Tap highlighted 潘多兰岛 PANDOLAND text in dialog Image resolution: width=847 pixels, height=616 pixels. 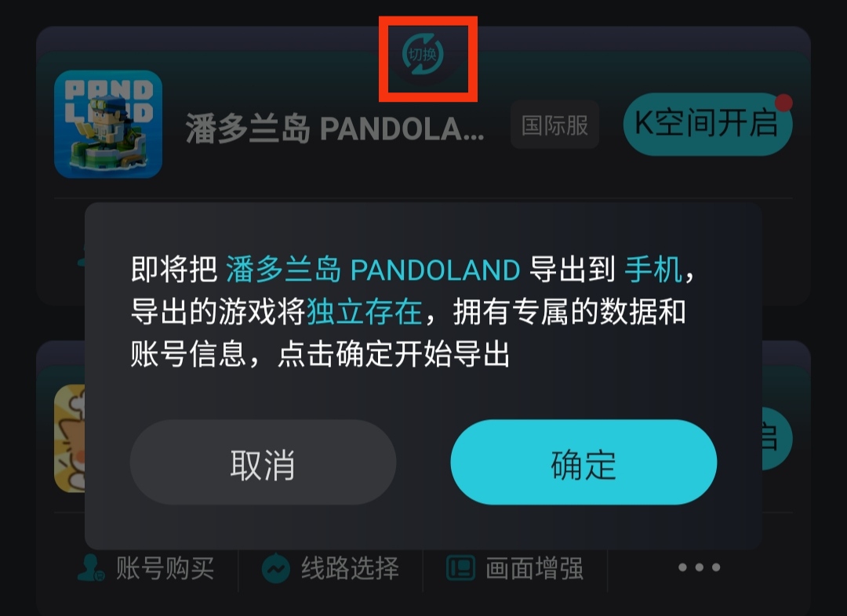click(x=373, y=270)
